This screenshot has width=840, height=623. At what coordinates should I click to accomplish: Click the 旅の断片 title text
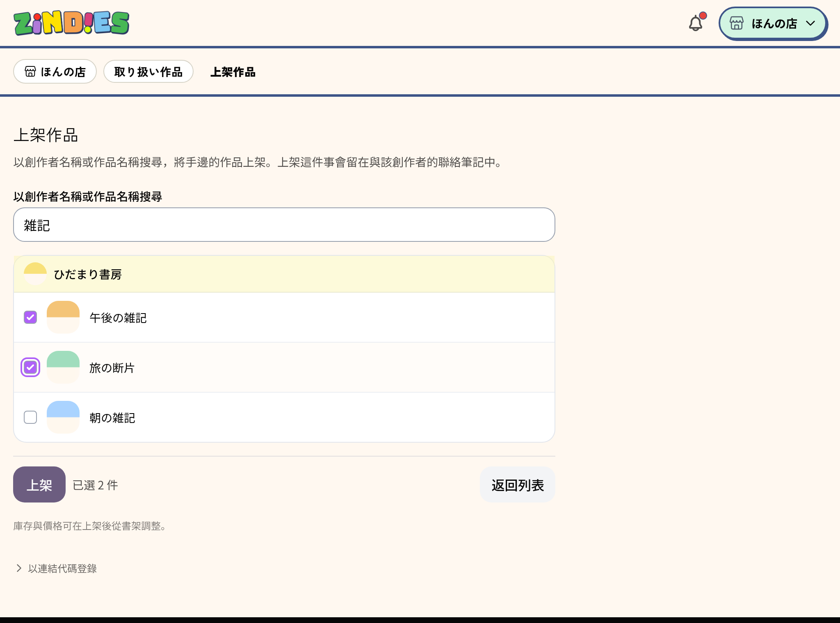pyautogui.click(x=112, y=368)
